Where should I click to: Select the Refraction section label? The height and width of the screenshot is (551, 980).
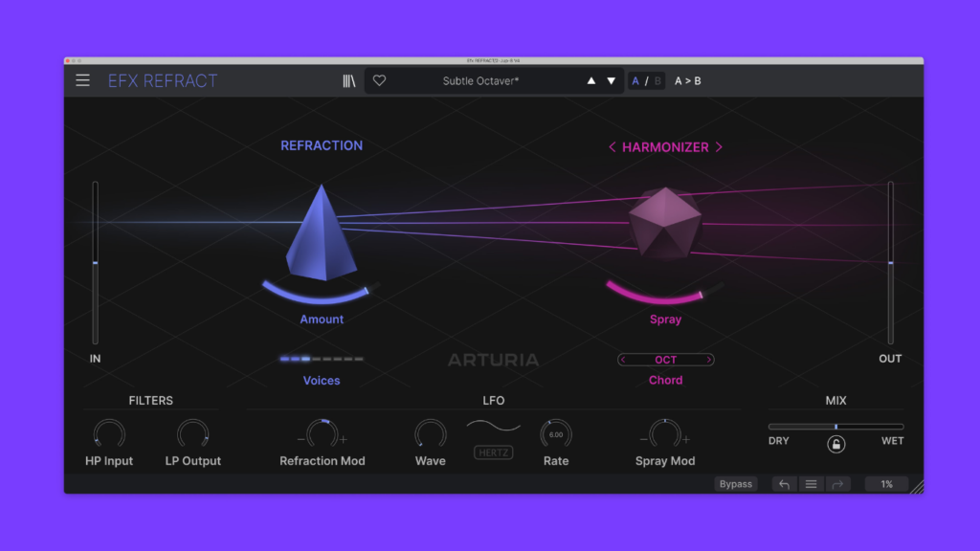tap(322, 144)
